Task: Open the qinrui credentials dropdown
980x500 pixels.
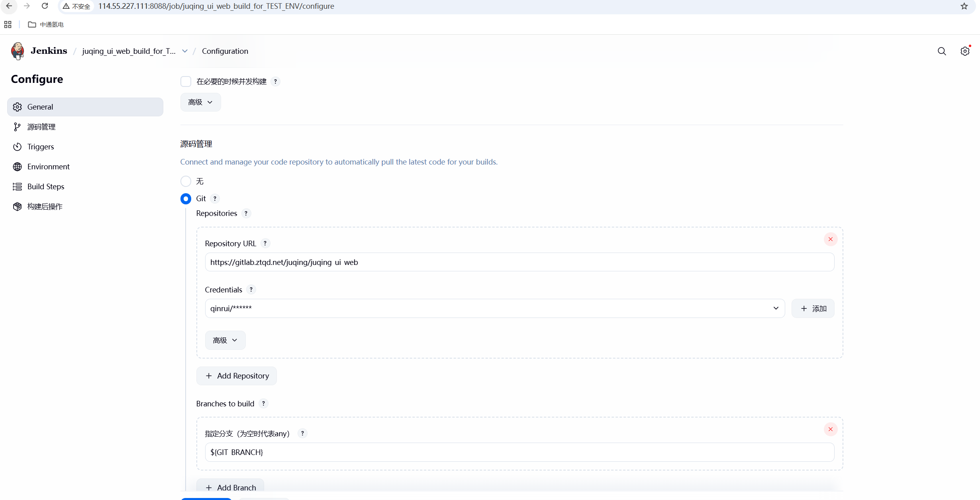Action: click(x=494, y=308)
